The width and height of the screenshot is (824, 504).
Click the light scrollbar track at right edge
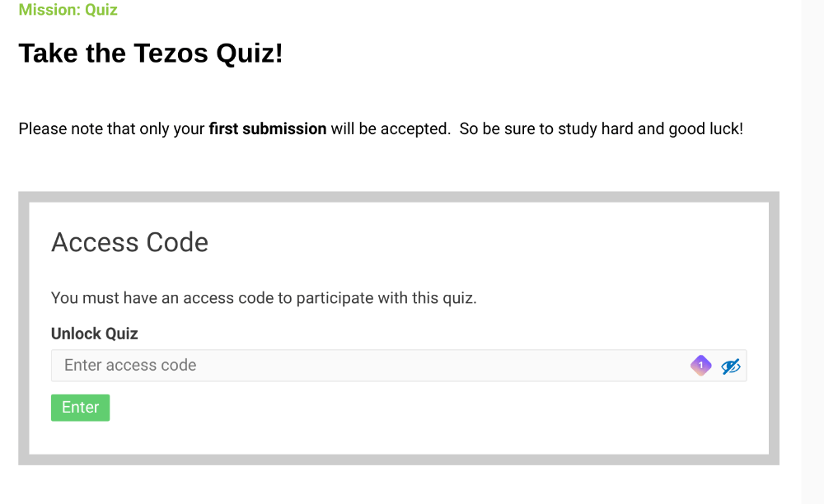812,252
